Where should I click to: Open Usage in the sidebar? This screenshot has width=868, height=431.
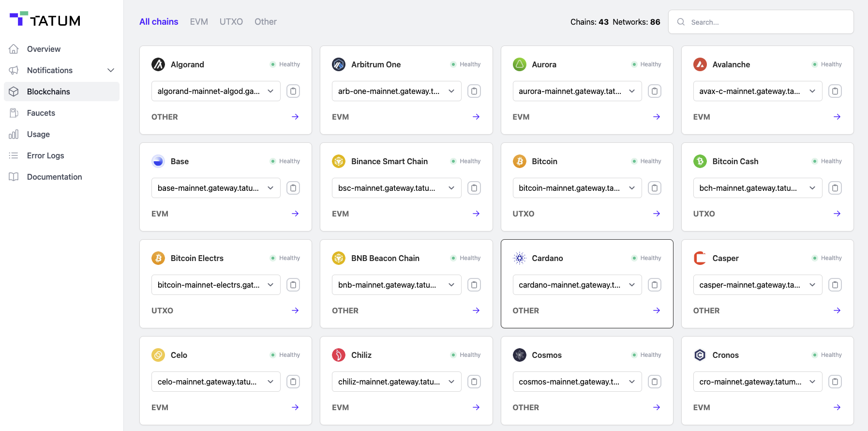(61, 134)
